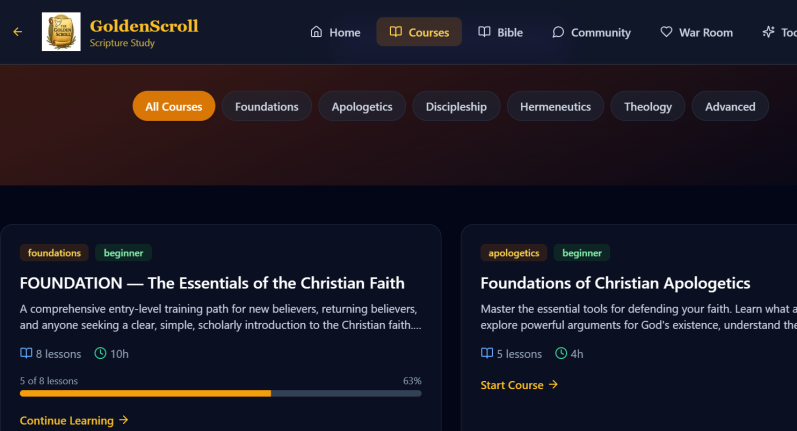
Task: Filter courses by Apologetics
Action: (362, 106)
